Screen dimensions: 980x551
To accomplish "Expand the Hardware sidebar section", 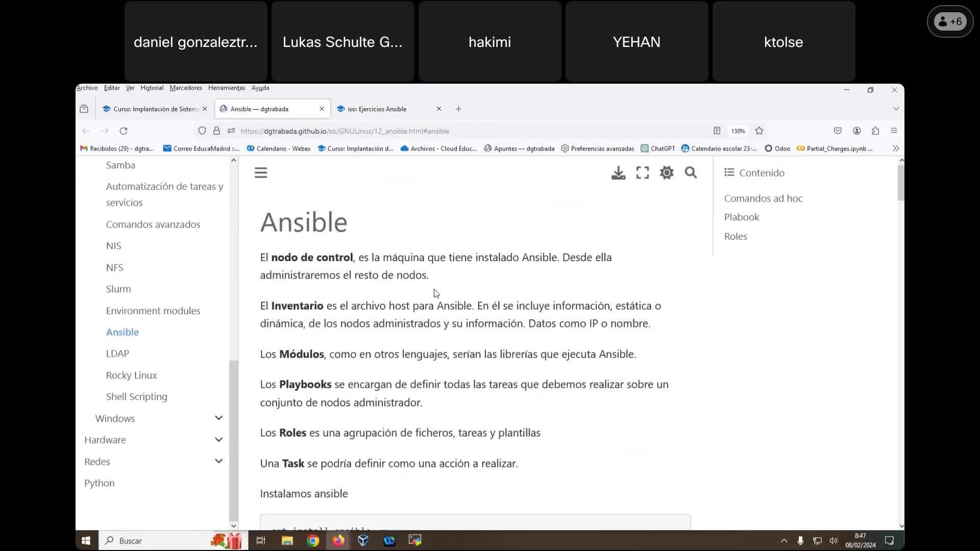I will (218, 440).
